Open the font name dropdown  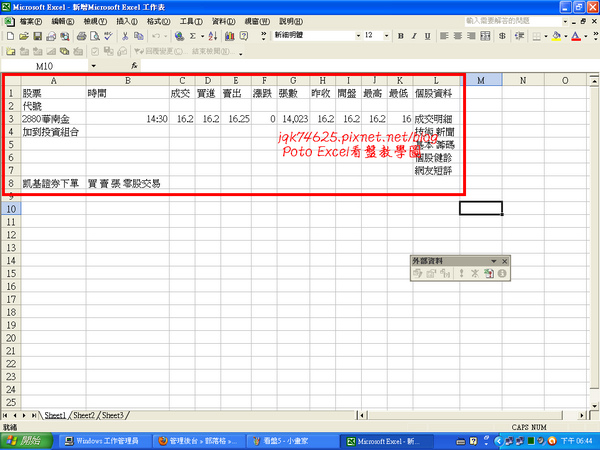(358, 36)
